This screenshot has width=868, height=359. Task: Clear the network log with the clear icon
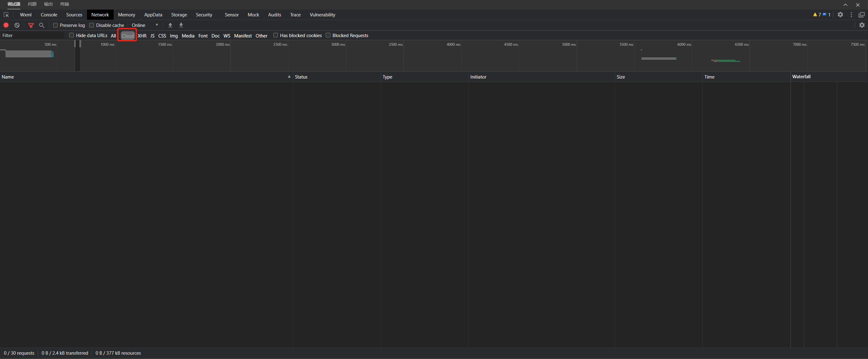17,25
